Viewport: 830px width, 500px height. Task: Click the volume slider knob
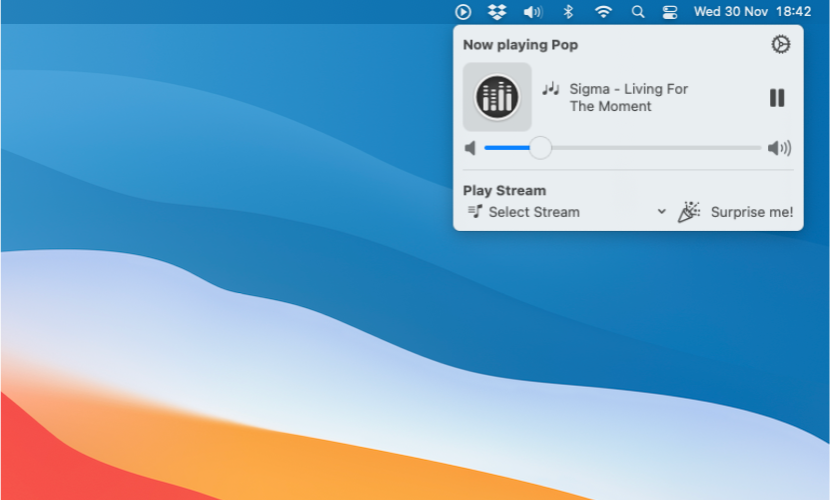pyautogui.click(x=540, y=148)
